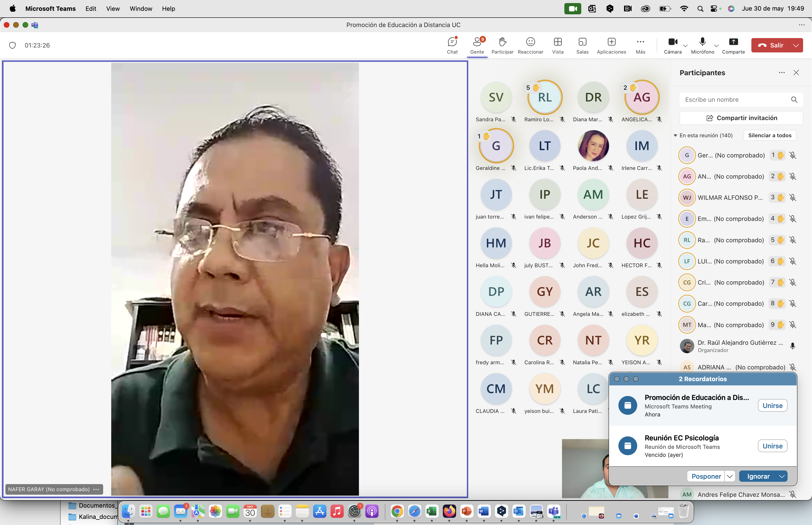Click 'Escribe un nombre' search field
Screen dimensions: 812x525
(x=741, y=100)
